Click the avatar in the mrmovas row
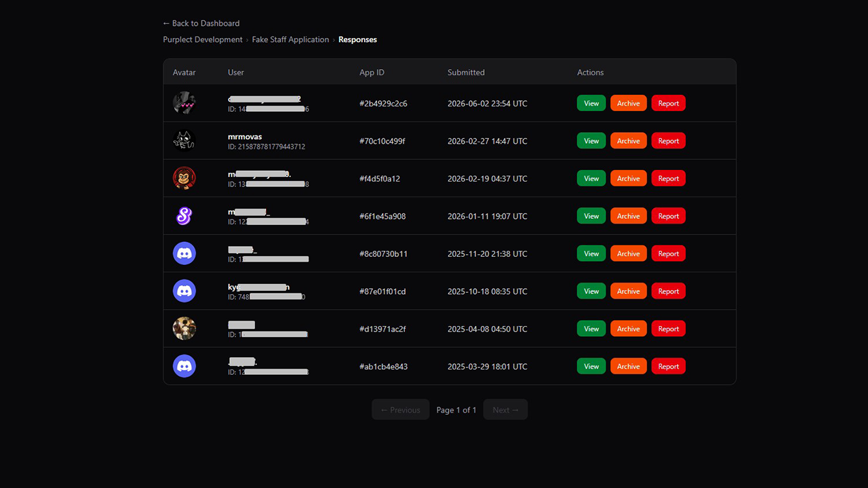868x488 pixels. [x=184, y=141]
